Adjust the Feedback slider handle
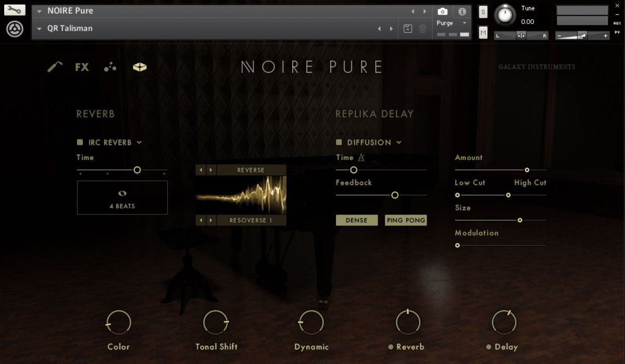The width and height of the screenshot is (625, 364). pos(395,195)
